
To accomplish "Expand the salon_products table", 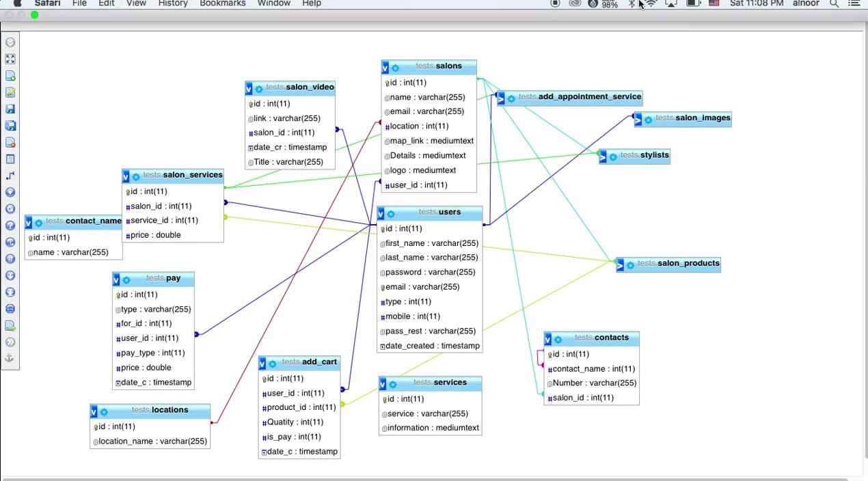I will 620,265.
